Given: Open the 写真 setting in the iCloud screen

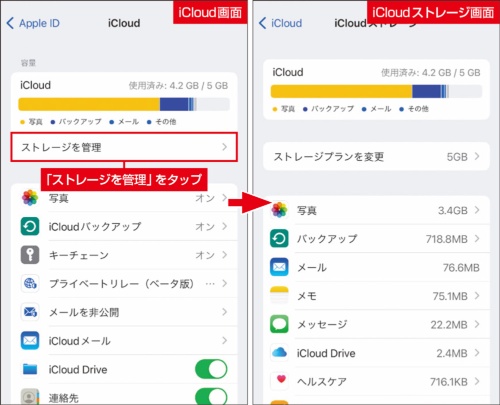Looking at the screenshot, I should [124, 198].
